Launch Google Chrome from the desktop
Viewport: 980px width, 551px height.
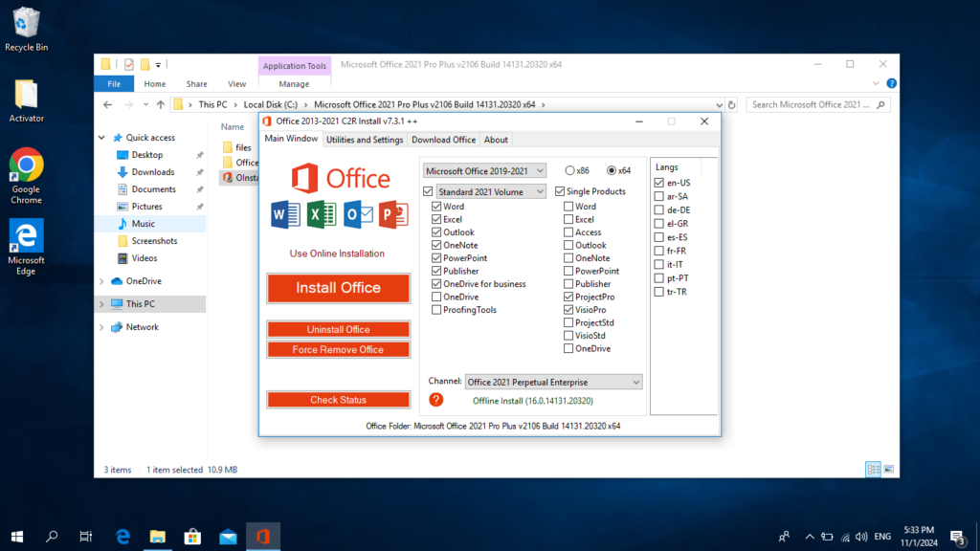coord(26,176)
